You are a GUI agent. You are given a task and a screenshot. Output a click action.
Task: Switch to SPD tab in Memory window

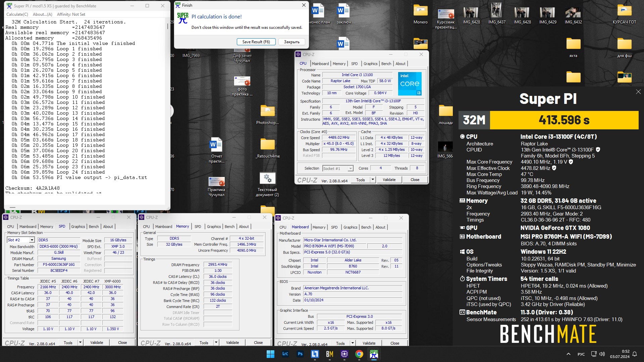[x=198, y=227]
